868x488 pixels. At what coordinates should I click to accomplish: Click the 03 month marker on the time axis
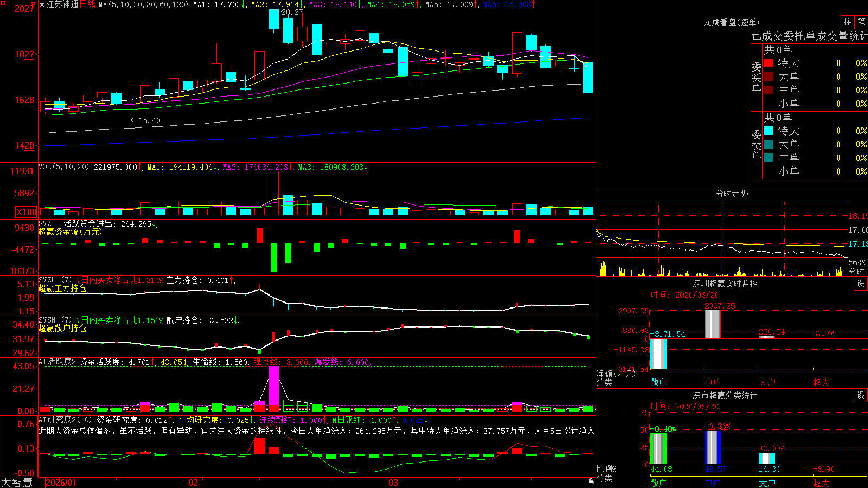pyautogui.click(x=393, y=483)
